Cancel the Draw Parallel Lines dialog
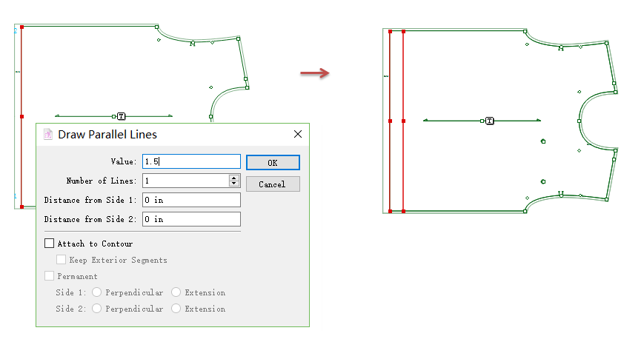Viewport: 644px width, 359px height. [273, 184]
